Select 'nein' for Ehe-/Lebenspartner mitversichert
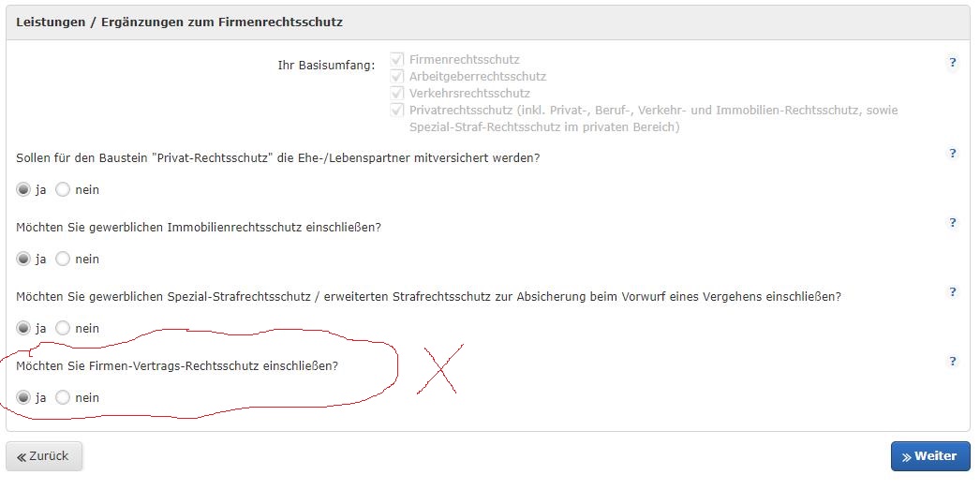Image resolution: width=980 pixels, height=490 pixels. [63, 189]
